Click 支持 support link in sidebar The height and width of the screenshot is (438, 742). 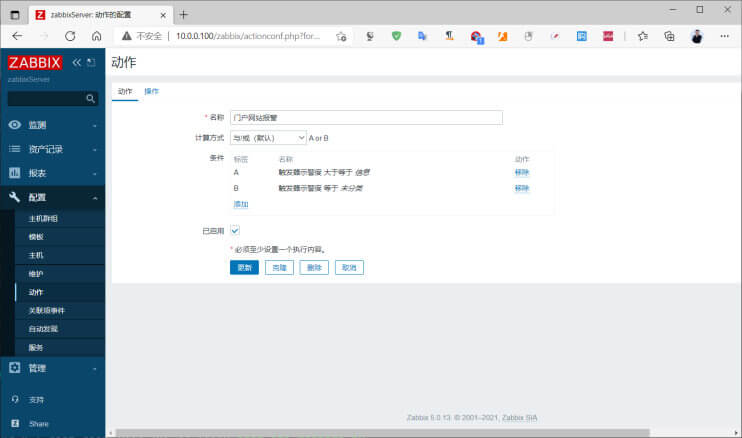pos(36,400)
